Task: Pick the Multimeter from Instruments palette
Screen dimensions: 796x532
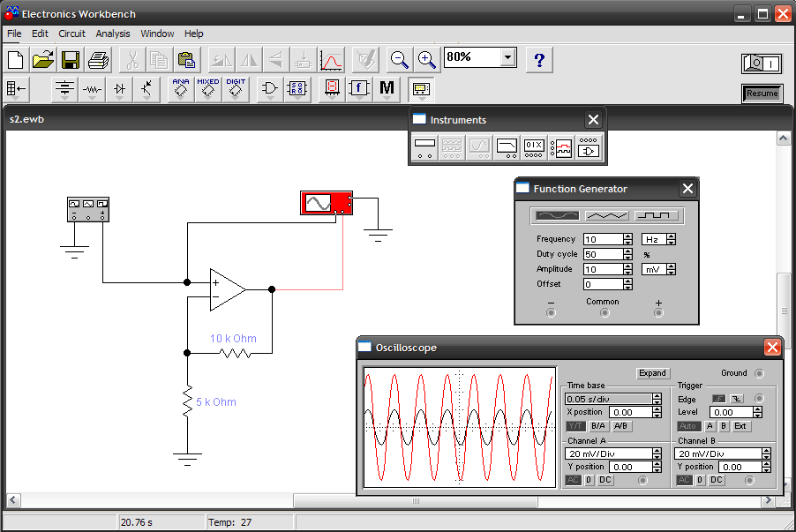Action: pos(424,147)
